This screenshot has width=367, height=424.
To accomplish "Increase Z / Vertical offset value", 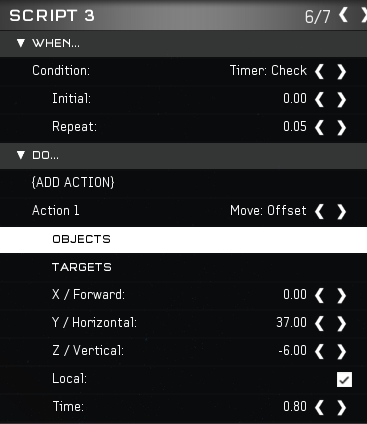I will point(341,351).
